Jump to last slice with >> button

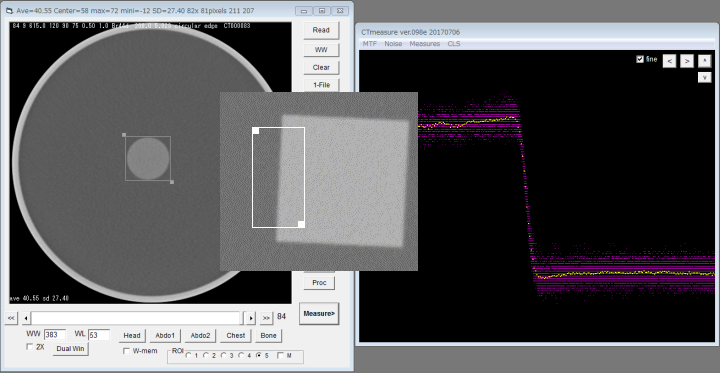(x=266, y=318)
